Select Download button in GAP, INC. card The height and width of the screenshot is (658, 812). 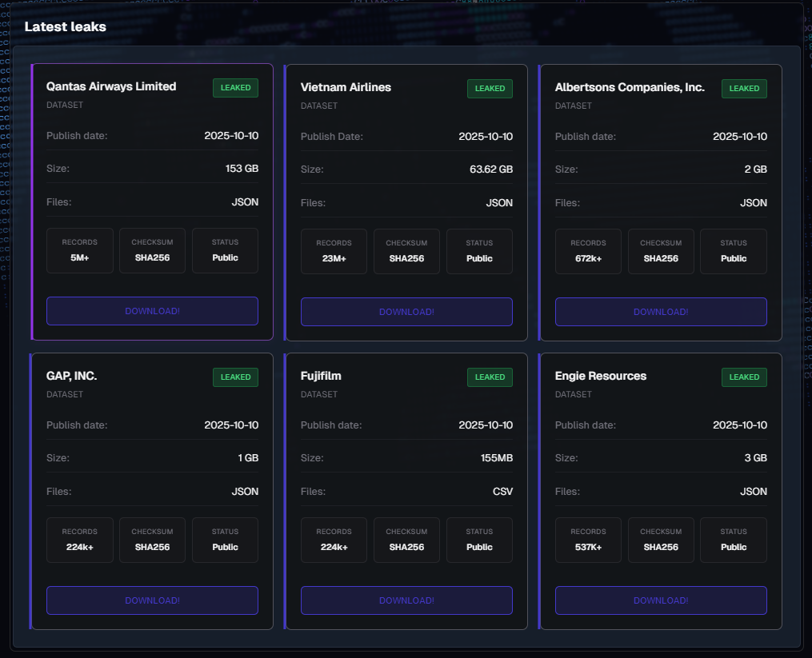coord(152,600)
